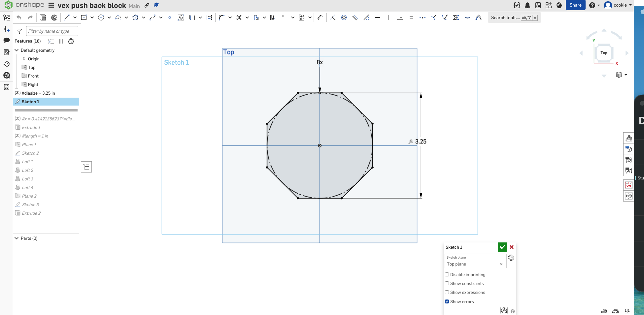Open the notifications bell

point(527,5)
